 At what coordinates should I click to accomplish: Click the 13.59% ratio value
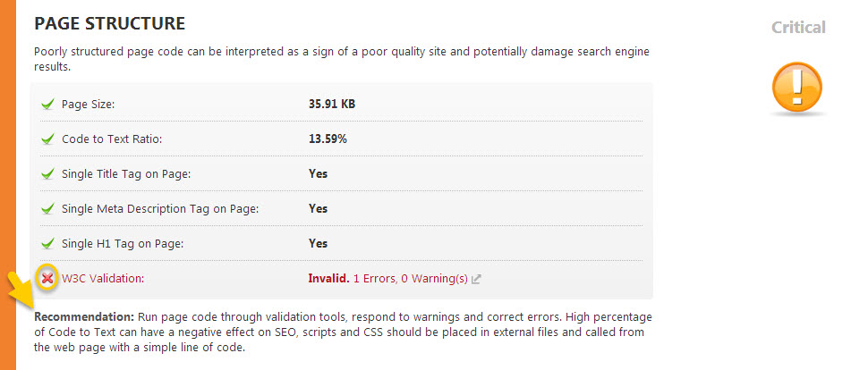point(328,139)
